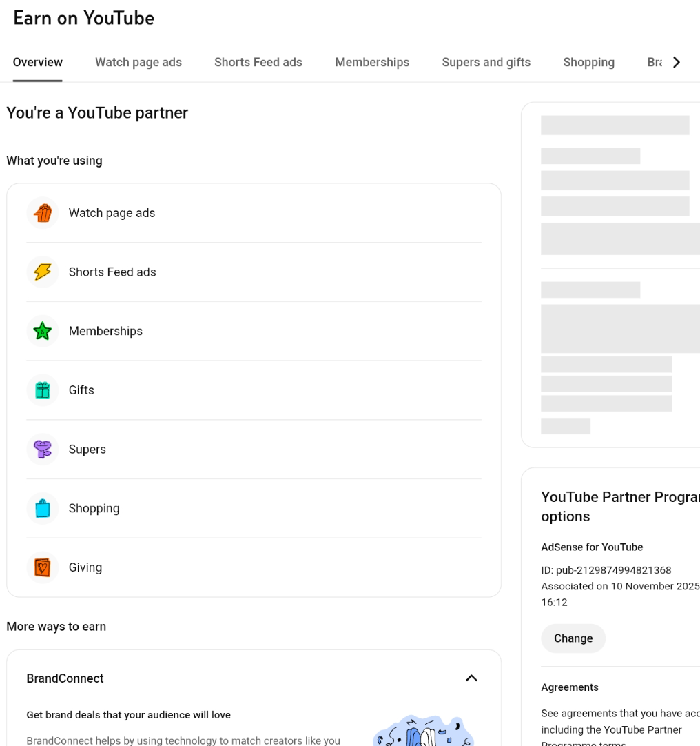
Task: Open the Giving row in the list
Action: pos(254,567)
